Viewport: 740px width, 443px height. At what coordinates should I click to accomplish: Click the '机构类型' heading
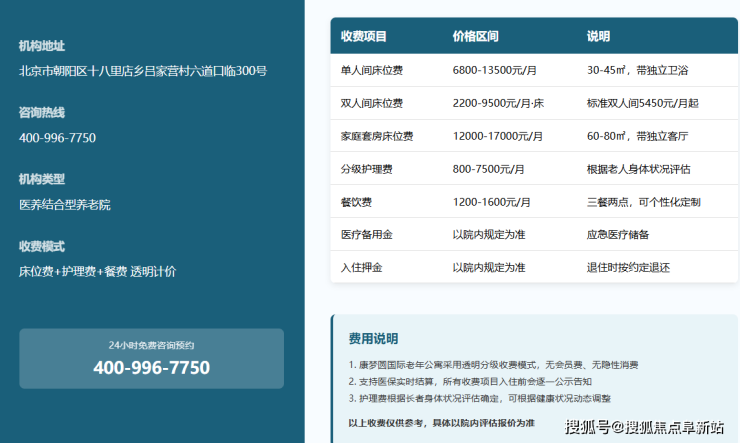42,179
